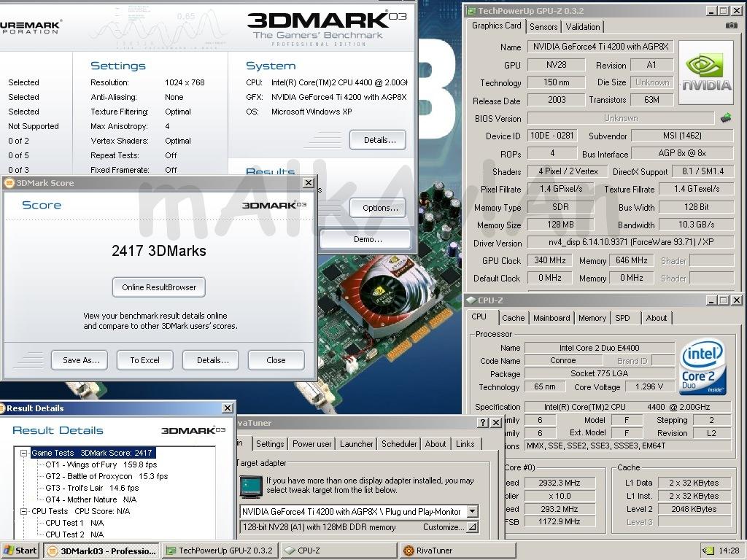Screen dimensions: 747x560
Task: Select the CPU Test 1 row
Action: point(74,523)
